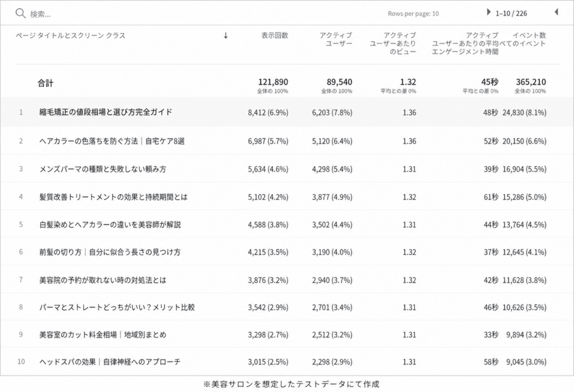
Task: Sort by 平均エンゲージメント時間 column header
Action: point(465,43)
